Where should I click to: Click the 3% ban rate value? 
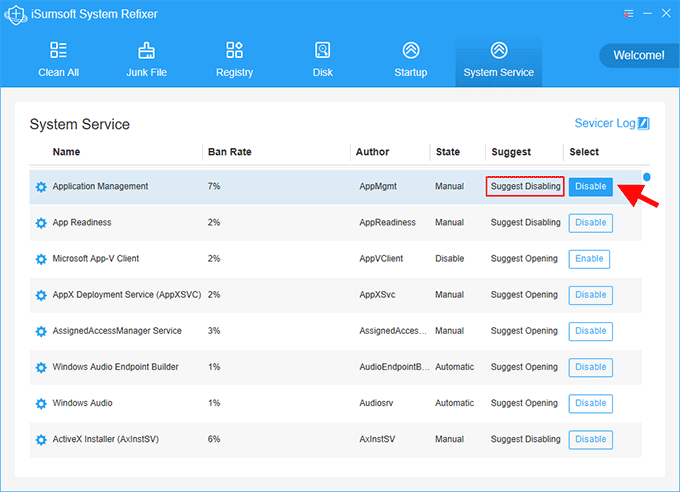click(214, 331)
